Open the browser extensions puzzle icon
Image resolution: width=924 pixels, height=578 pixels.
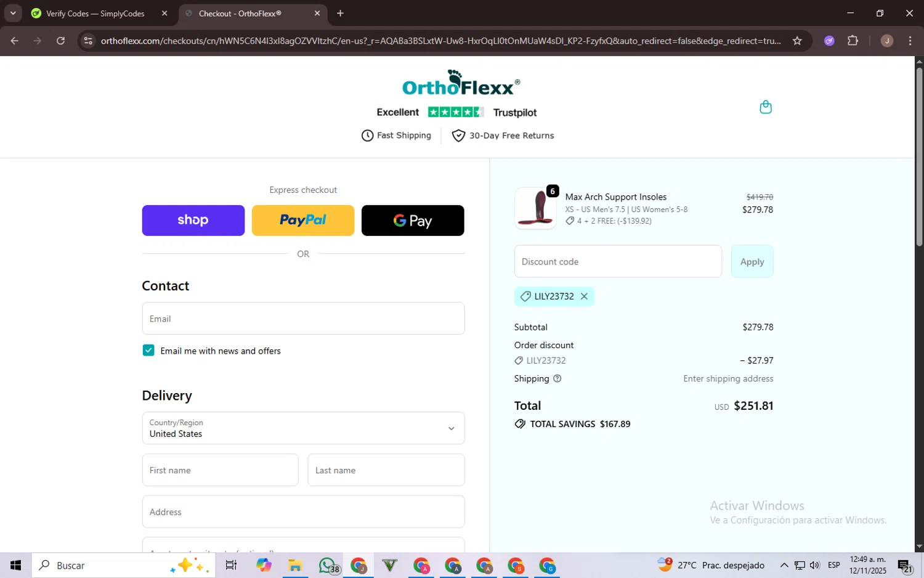[853, 41]
